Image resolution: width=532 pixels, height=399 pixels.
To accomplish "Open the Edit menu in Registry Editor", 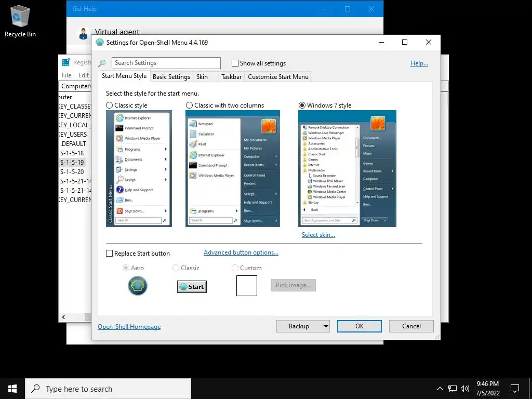I will click(84, 75).
